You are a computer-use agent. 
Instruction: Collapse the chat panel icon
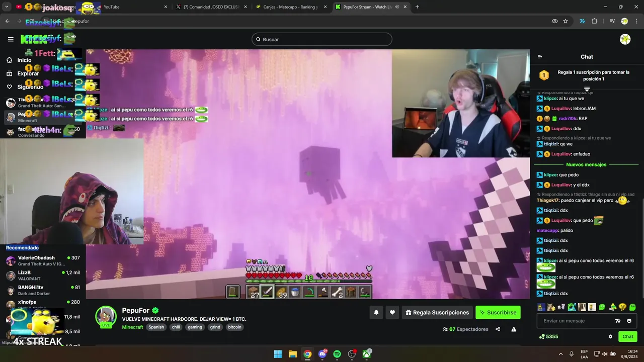(540, 57)
